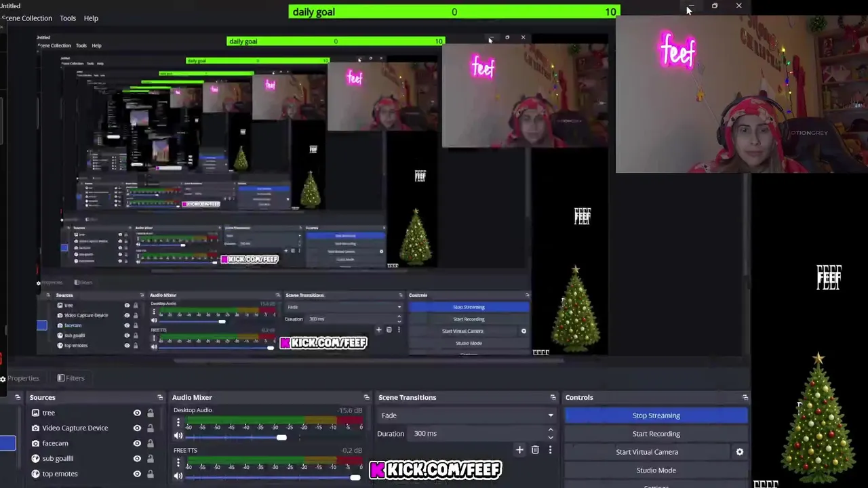
Task: Open the Scene Collection menu
Action: [26, 18]
